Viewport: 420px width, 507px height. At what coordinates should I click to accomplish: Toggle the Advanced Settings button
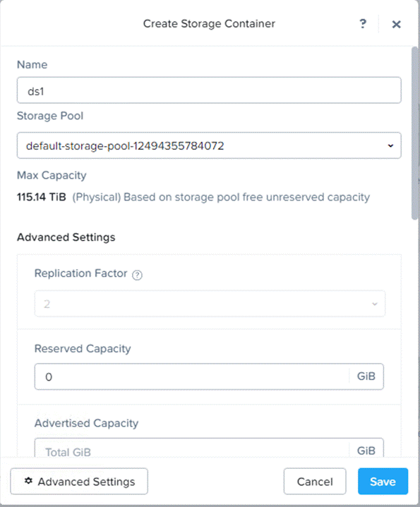click(79, 482)
